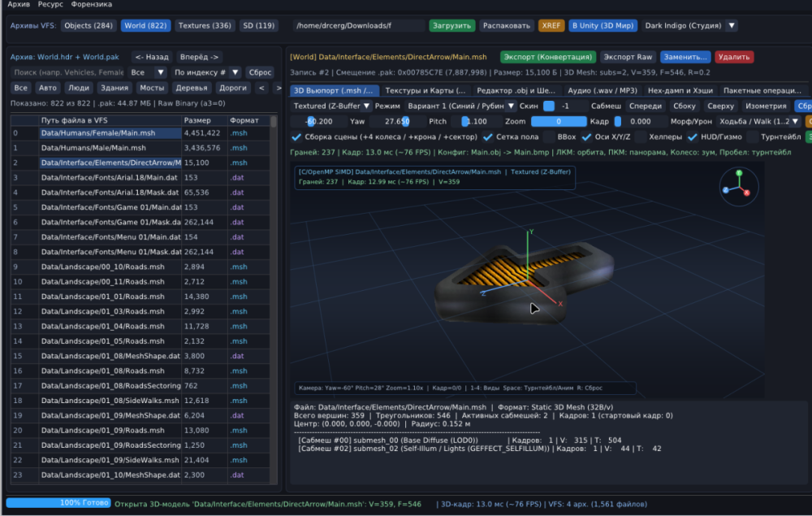The width and height of the screenshot is (812, 516).
Task: Select the Data/Humans/Male/Main.msh row
Action: pyautogui.click(x=140, y=148)
